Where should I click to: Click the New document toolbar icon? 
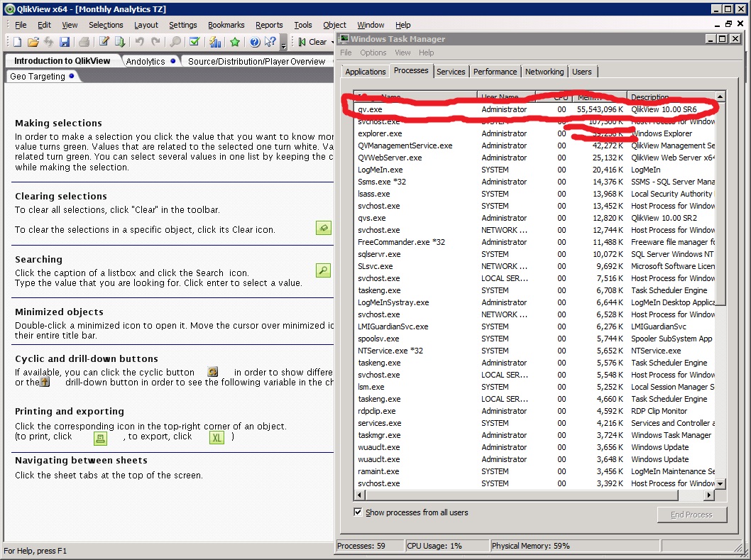17,43
